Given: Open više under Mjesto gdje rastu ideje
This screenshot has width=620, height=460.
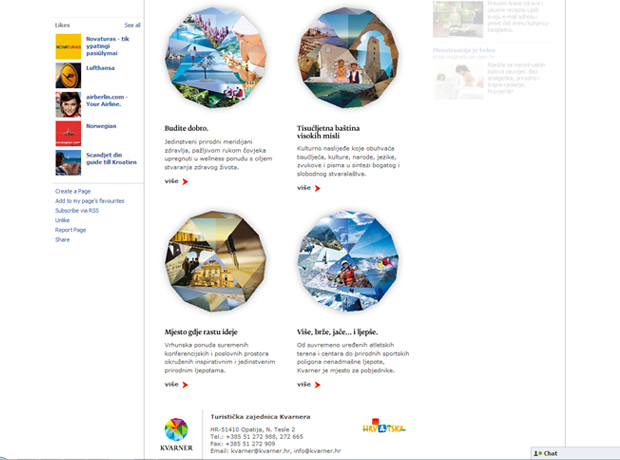Looking at the screenshot, I should point(171,384).
